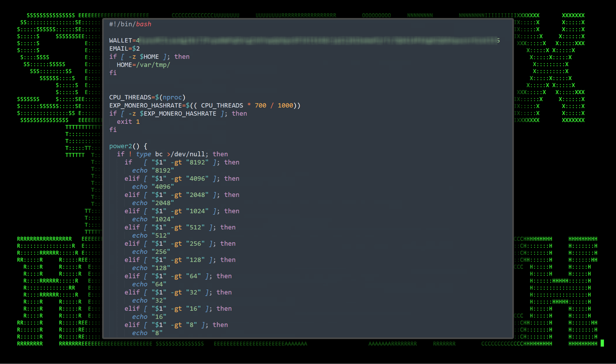616x364 pixels.
Task: Click the power2 function name
Action: pos(121,146)
